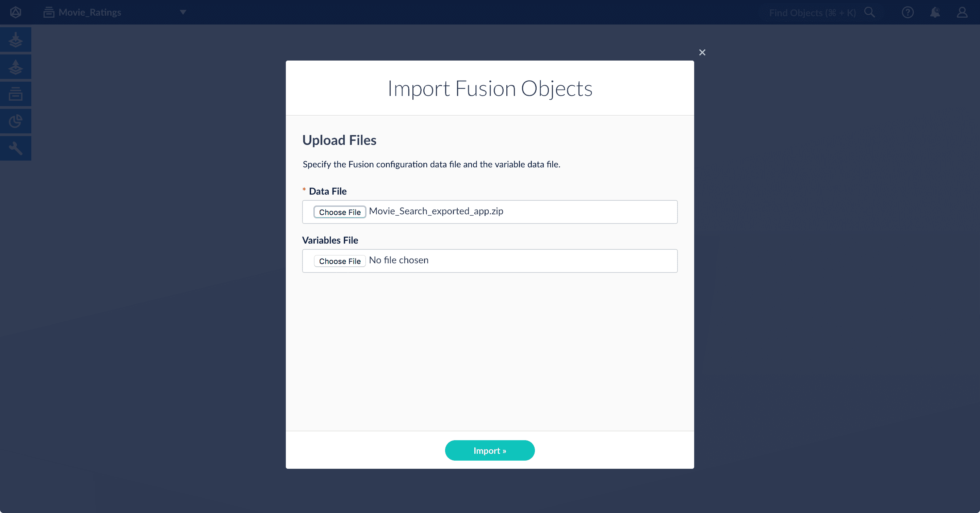The height and width of the screenshot is (513, 980).
Task: Close the Import Fusion Objects dialog
Action: coord(702,52)
